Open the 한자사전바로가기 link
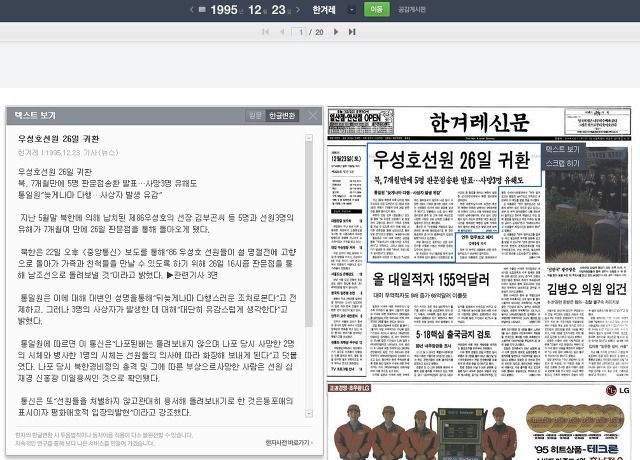Screen dimensions: 640x460 (x=289, y=443)
